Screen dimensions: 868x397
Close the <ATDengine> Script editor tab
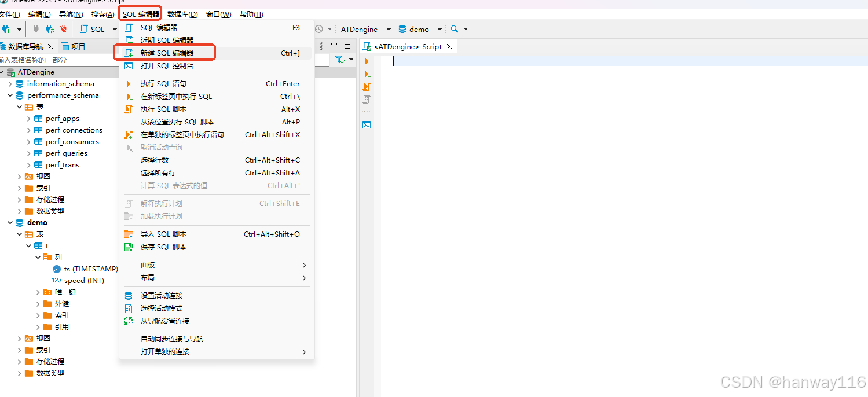[450, 46]
